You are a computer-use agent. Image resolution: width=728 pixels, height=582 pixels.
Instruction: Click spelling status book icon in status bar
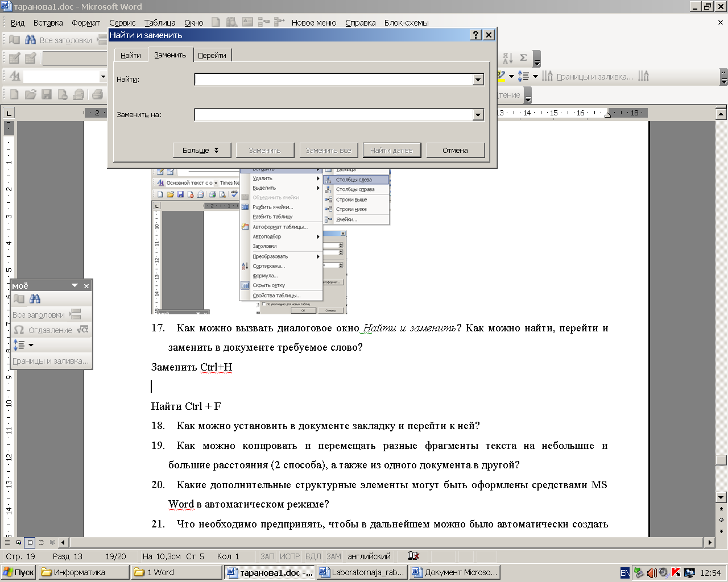(414, 556)
